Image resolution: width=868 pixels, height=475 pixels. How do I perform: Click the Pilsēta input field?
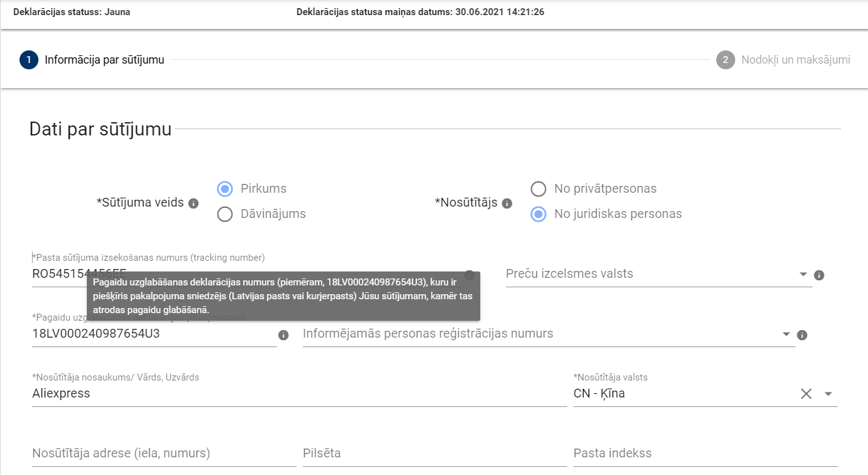[x=435, y=454]
